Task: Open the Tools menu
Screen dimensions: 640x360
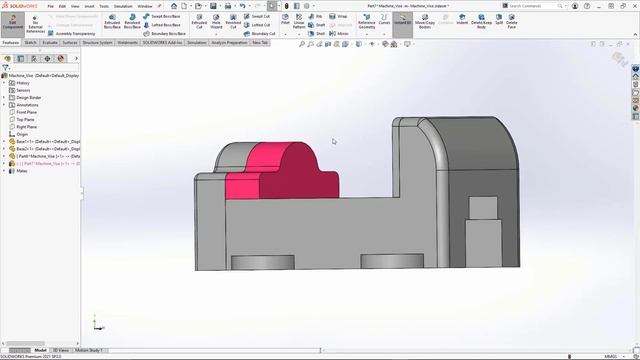Action: pos(104,6)
